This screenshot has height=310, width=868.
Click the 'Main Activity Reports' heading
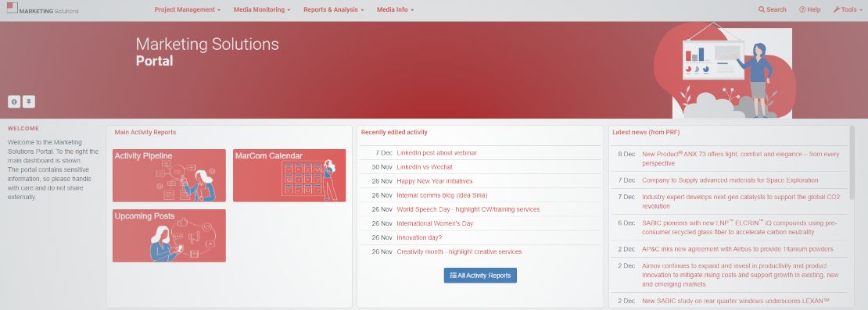tap(145, 132)
